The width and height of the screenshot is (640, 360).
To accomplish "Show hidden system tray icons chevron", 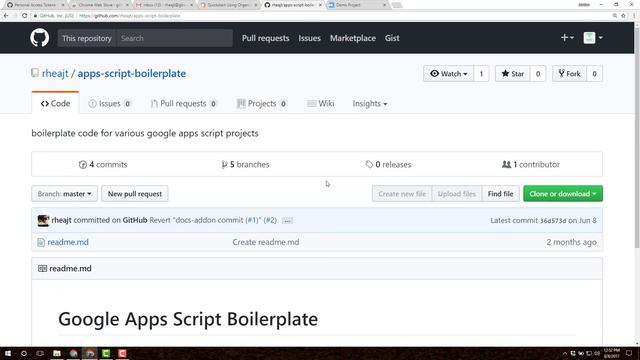I will tap(565, 353).
